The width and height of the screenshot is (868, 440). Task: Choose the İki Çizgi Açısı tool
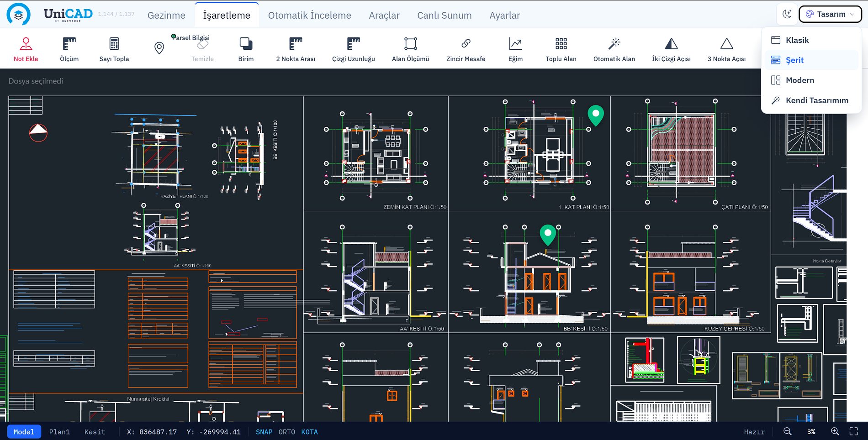click(x=671, y=49)
